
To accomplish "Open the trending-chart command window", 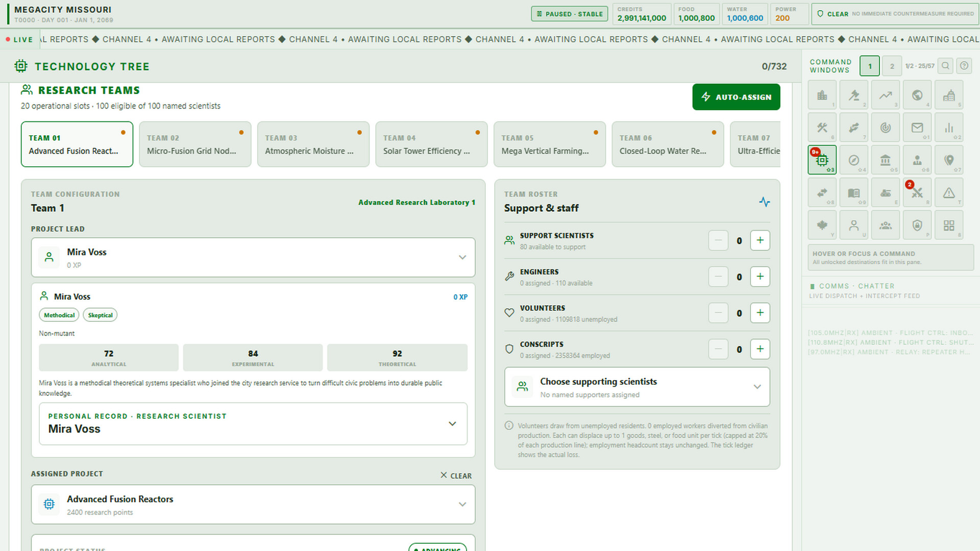I will 886,95.
